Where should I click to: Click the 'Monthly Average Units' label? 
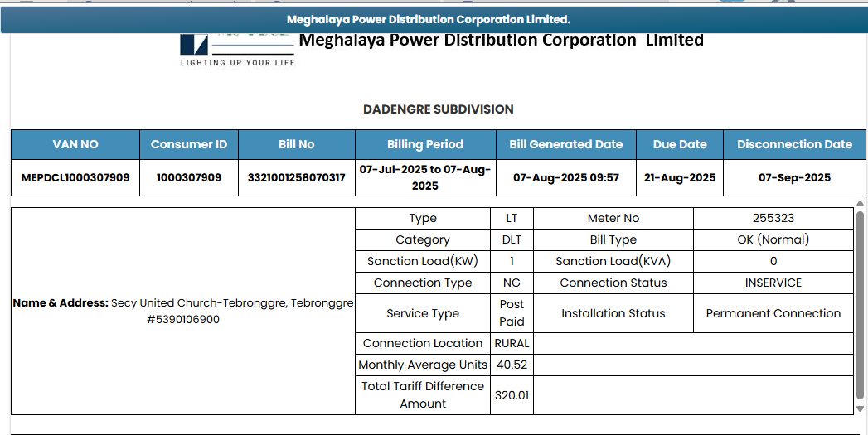(x=423, y=365)
